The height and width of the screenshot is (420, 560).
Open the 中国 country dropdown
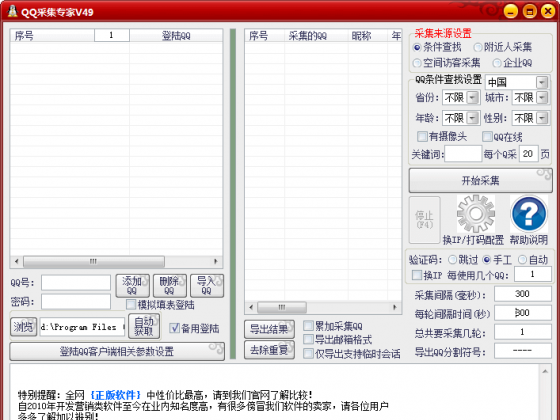click(542, 82)
